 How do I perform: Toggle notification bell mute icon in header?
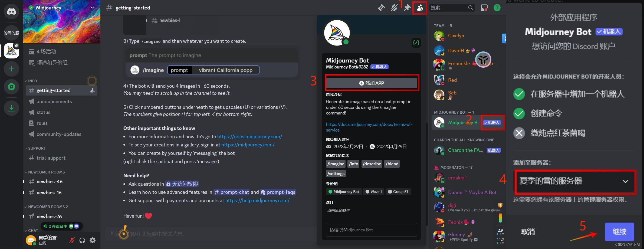(394, 8)
